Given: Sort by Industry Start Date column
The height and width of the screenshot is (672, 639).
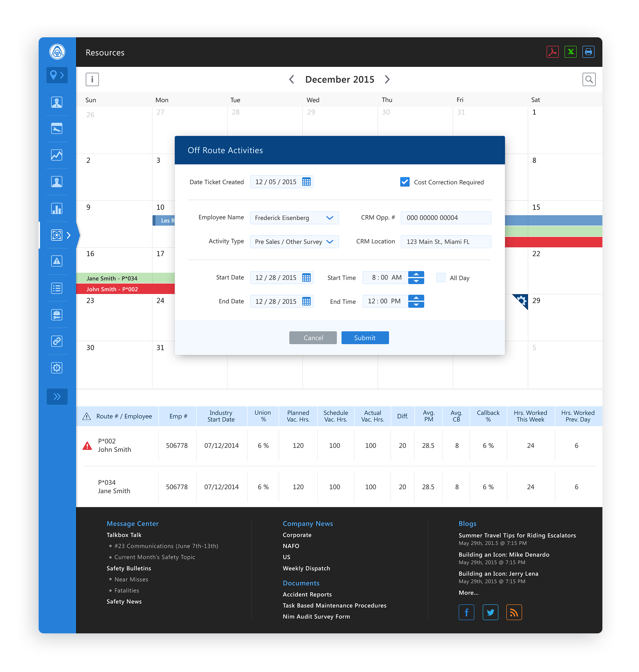Looking at the screenshot, I should [x=221, y=416].
